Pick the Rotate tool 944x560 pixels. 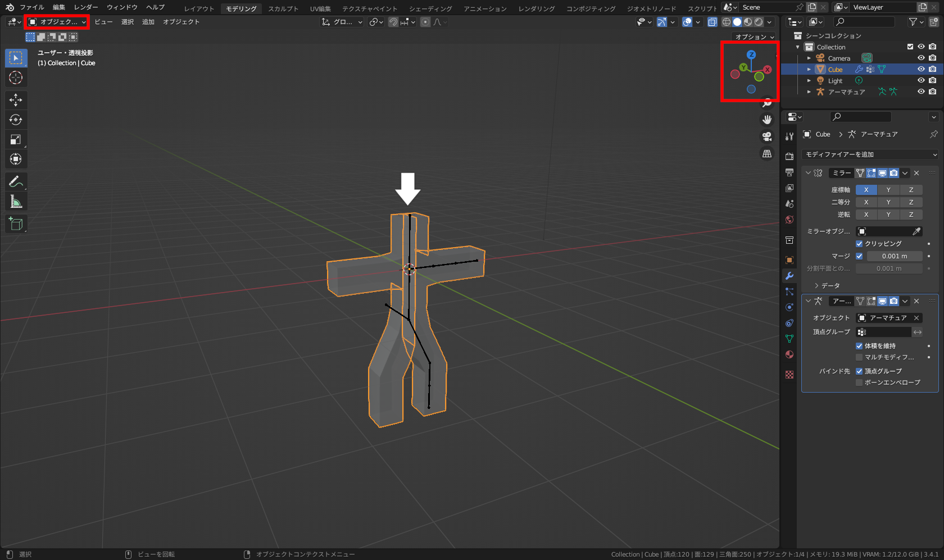tap(16, 120)
